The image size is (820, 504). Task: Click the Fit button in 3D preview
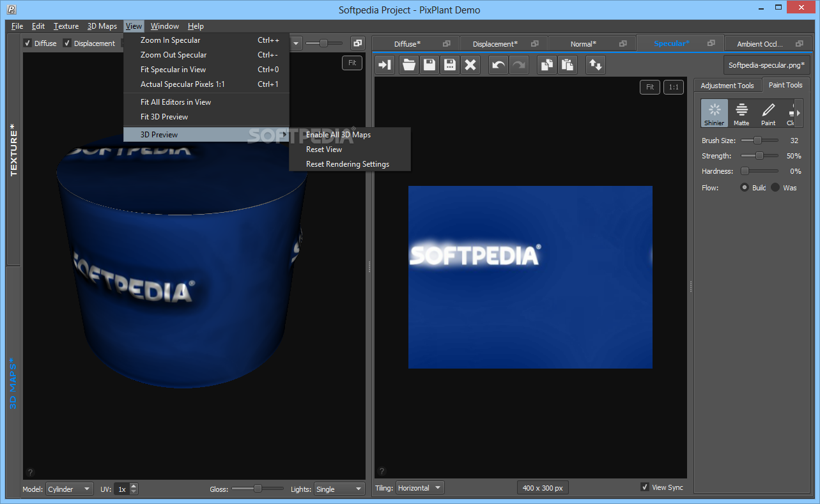click(352, 63)
